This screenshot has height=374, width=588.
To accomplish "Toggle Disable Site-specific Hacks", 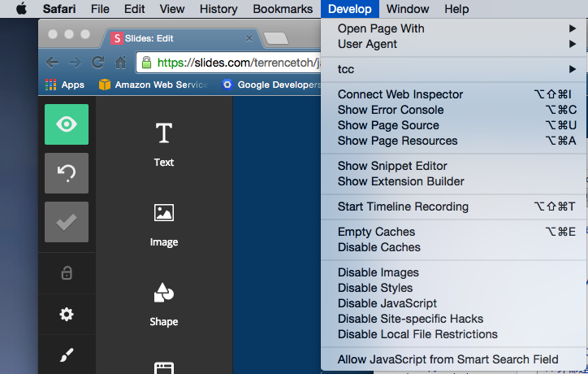I will coord(454,319).
